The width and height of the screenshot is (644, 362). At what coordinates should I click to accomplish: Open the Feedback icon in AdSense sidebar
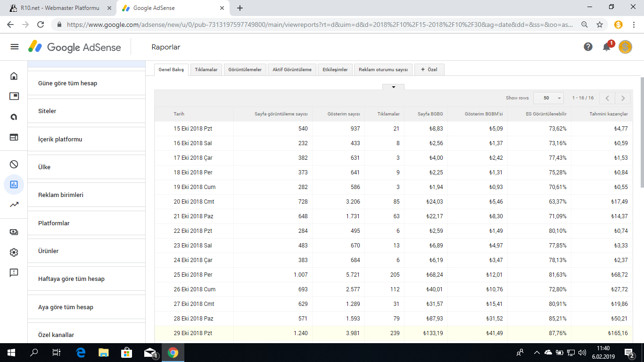coord(14,272)
